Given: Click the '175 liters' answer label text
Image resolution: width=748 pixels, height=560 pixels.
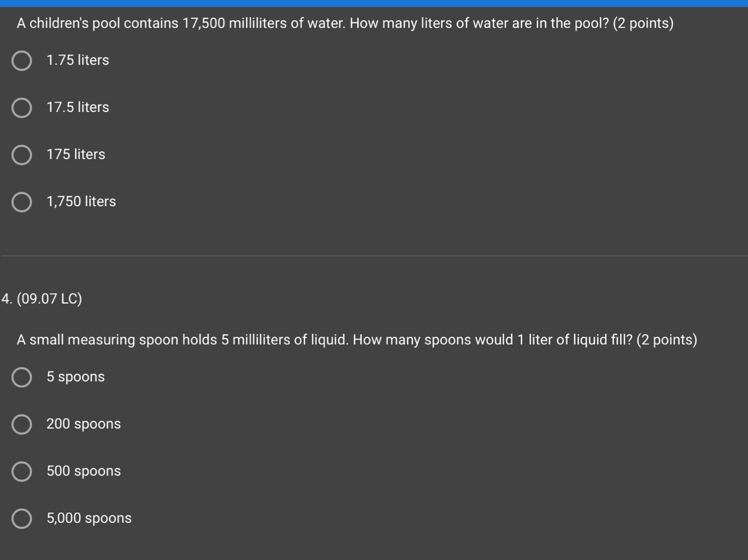Looking at the screenshot, I should point(76,154).
